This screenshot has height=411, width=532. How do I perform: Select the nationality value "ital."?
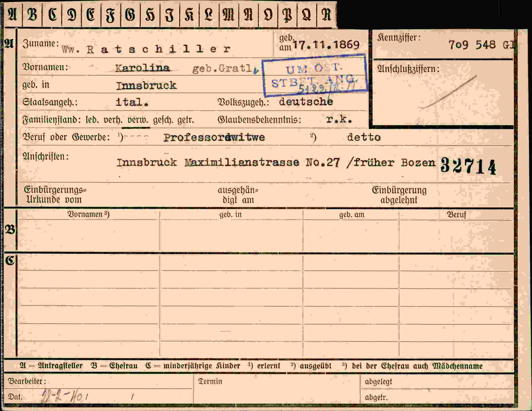pyautogui.click(x=132, y=102)
